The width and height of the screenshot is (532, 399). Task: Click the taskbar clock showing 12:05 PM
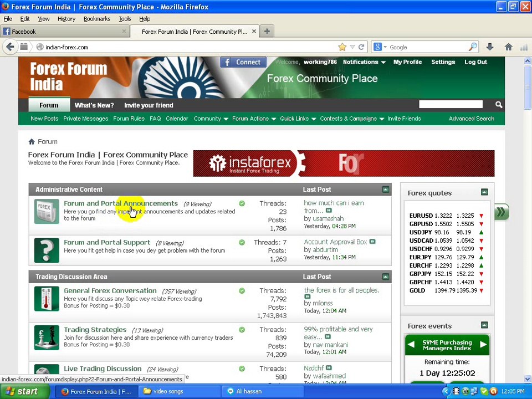(513, 392)
